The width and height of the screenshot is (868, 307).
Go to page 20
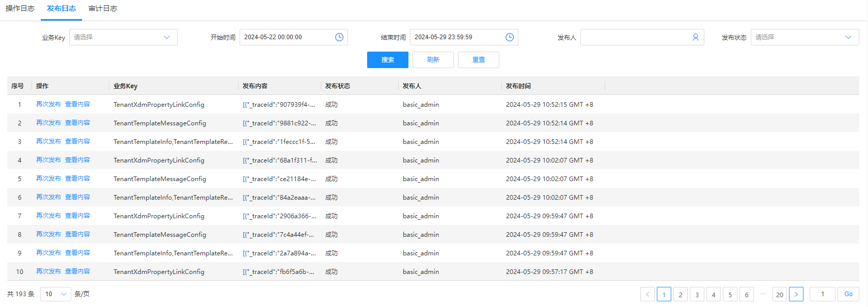[780, 294]
